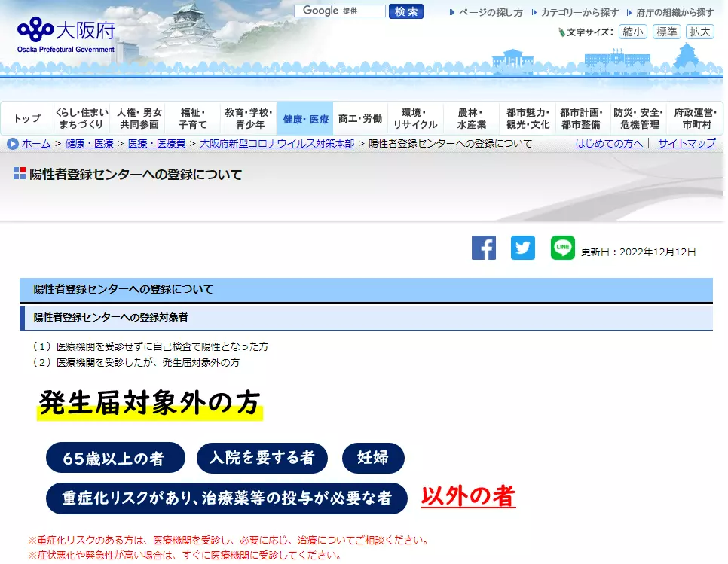
Task: Set text size to 拡大
Action: click(699, 32)
